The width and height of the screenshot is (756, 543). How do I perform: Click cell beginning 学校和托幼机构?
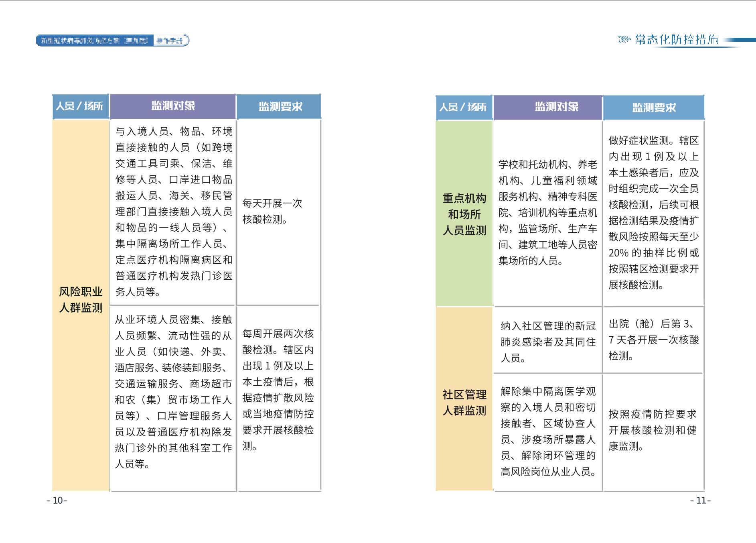(x=548, y=213)
